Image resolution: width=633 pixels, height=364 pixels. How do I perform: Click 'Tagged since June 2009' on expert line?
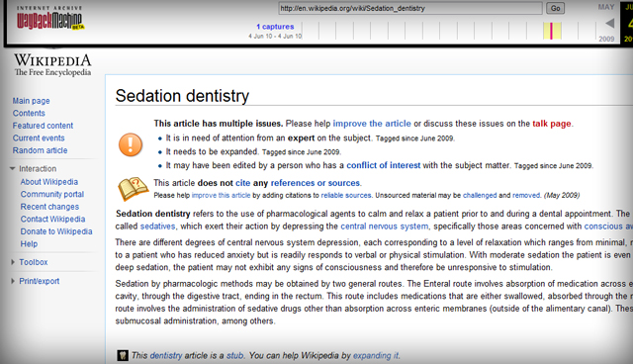(x=415, y=138)
